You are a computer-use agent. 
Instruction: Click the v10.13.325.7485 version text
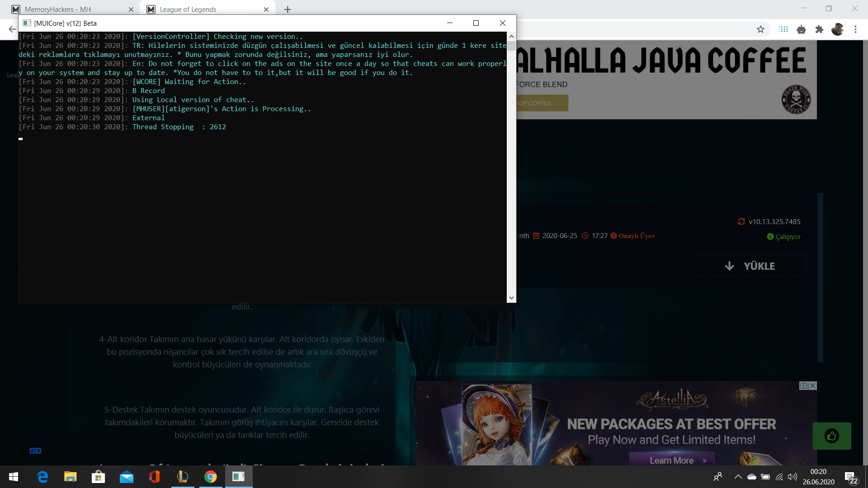774,221
